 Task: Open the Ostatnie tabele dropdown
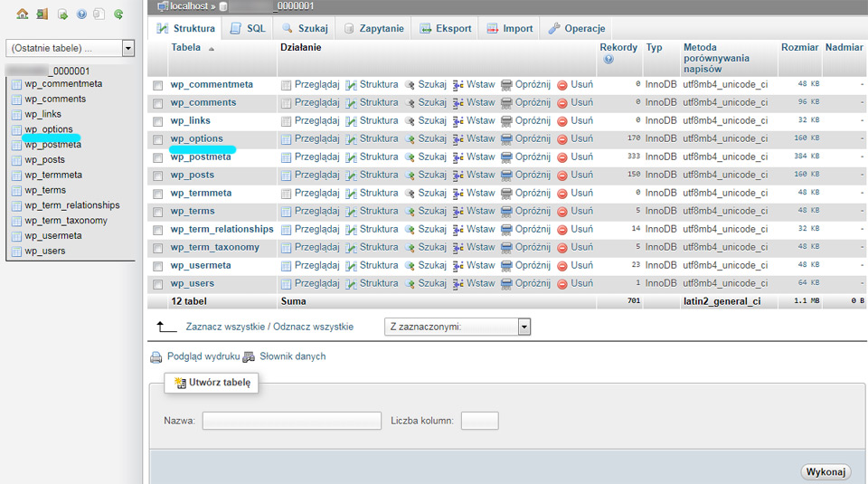[x=70, y=48]
